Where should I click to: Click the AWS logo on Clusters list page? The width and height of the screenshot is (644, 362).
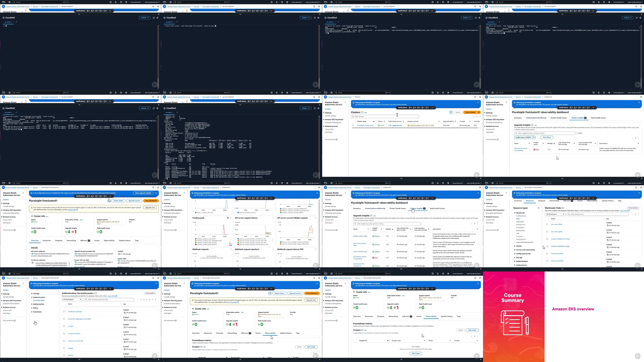(x=325, y=93)
